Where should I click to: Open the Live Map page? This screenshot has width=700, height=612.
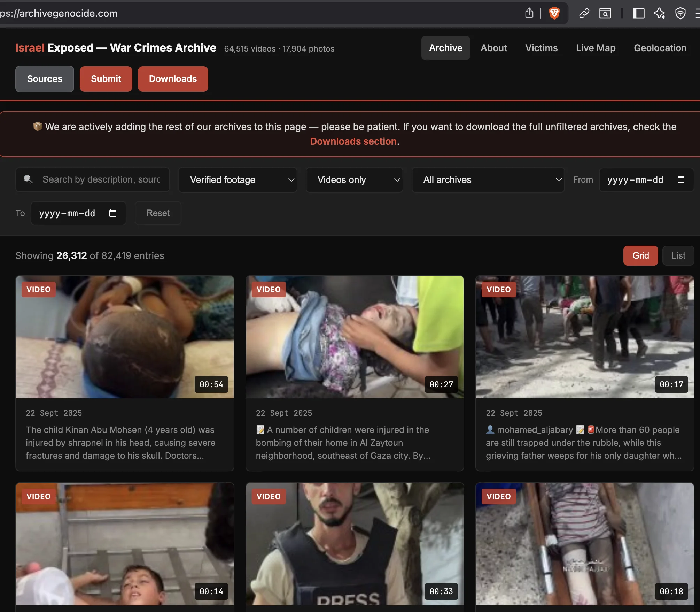coord(596,48)
